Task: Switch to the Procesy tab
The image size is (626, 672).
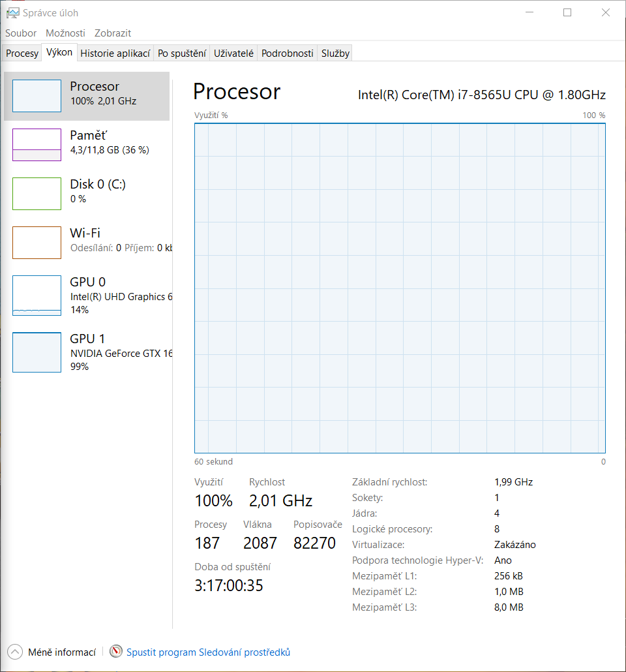Action: click(22, 53)
